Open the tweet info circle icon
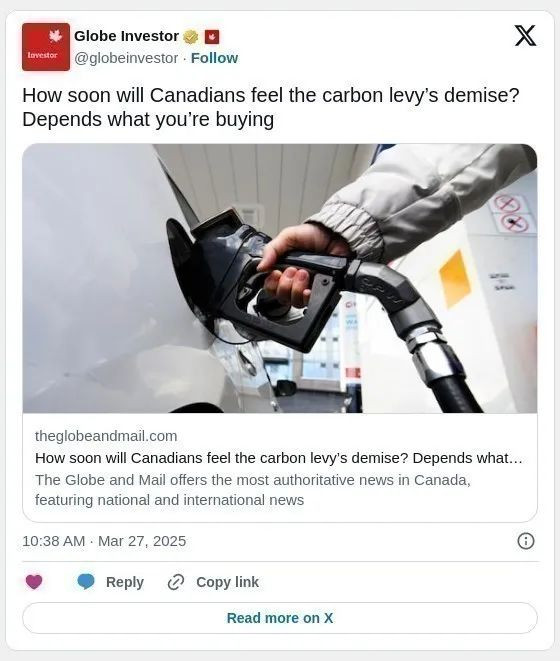This screenshot has width=560, height=661. point(525,541)
